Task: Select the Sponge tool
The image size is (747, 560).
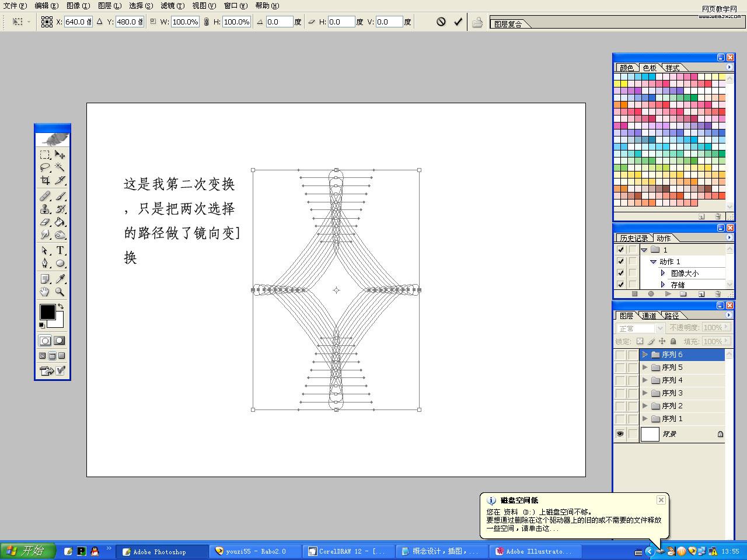Action: tap(60, 235)
